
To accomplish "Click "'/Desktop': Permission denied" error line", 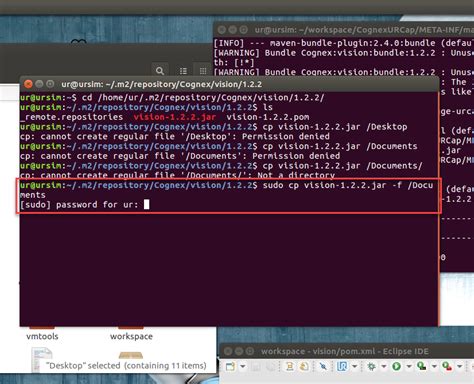I will coord(175,136).
